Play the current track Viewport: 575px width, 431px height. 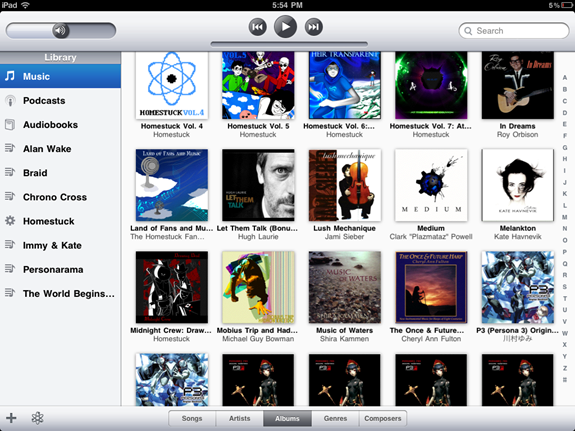pyautogui.click(x=285, y=27)
